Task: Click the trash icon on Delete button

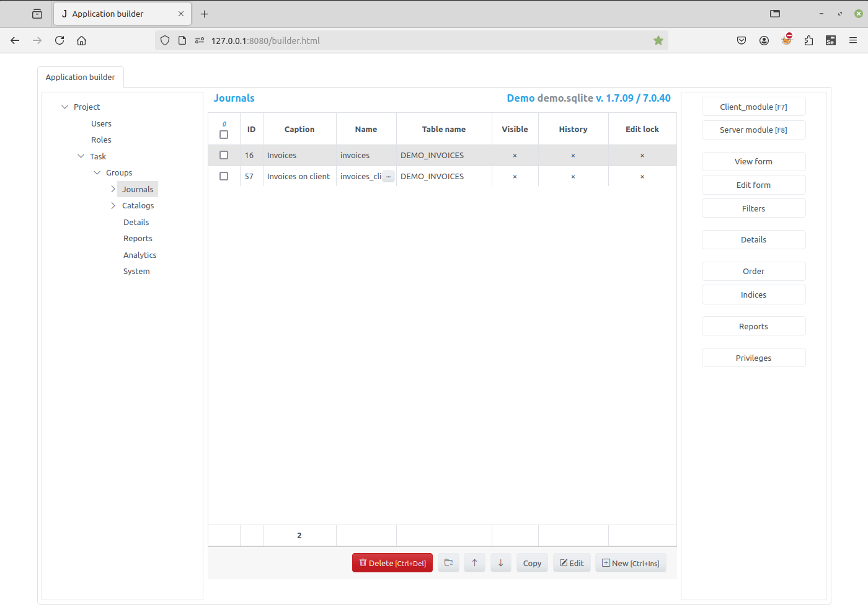Action: (x=362, y=562)
